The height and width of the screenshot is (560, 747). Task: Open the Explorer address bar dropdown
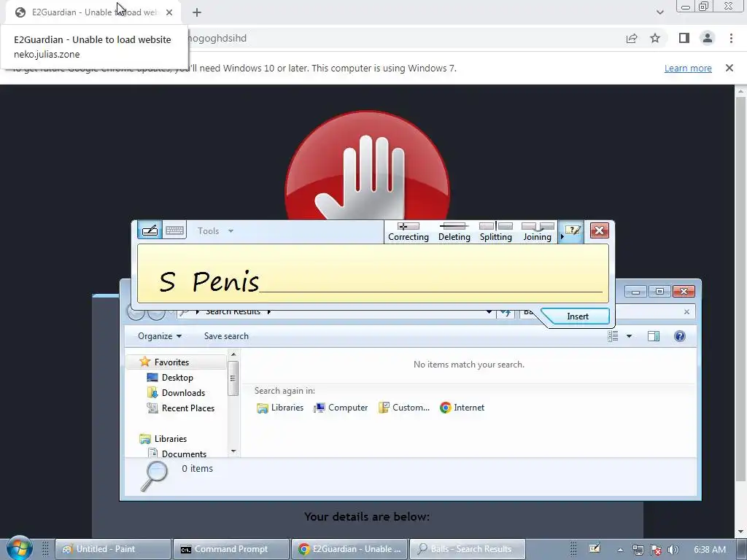tap(489, 312)
